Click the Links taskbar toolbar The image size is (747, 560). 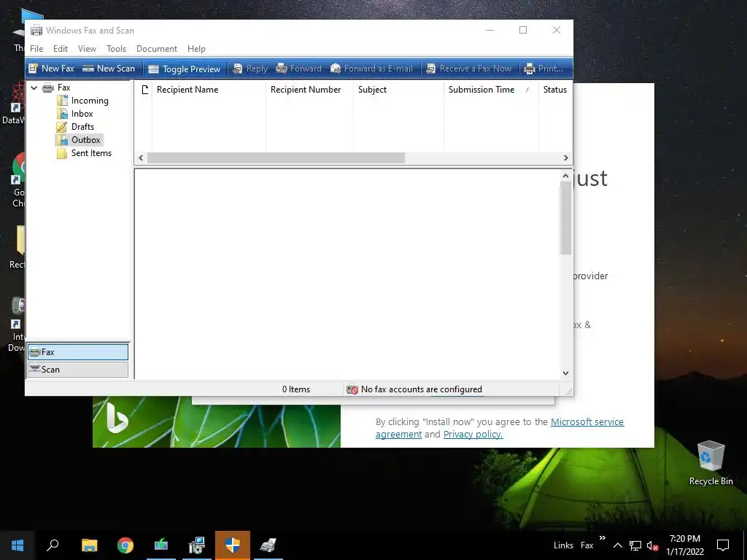[x=563, y=545]
